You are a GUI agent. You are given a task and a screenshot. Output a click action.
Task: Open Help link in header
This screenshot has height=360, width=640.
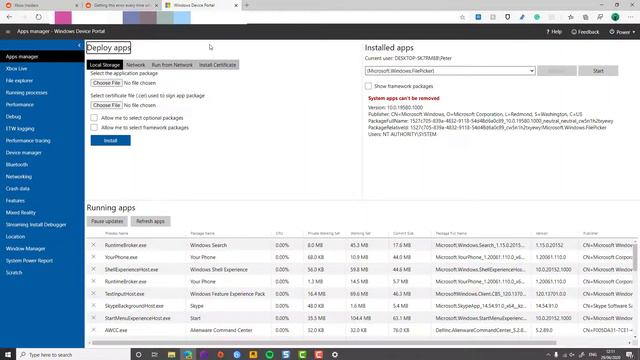[554, 32]
